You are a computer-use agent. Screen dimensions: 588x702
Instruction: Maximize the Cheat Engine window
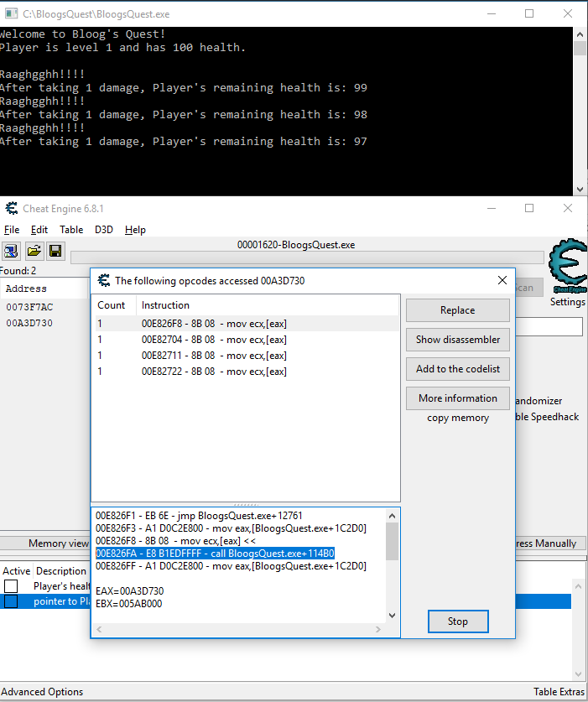point(529,208)
